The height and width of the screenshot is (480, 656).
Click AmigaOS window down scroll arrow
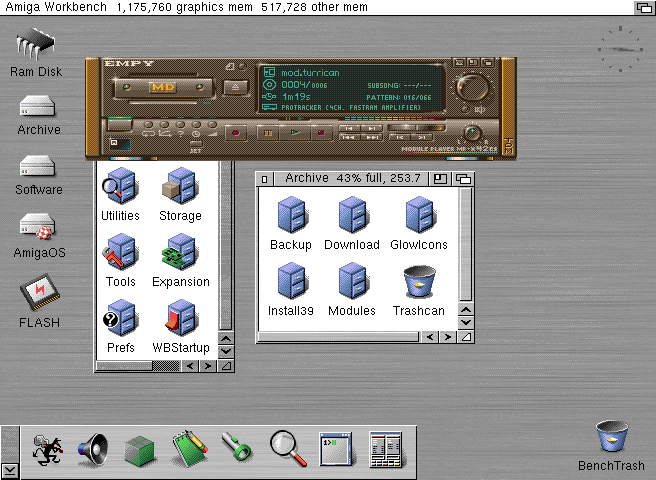tap(226, 352)
